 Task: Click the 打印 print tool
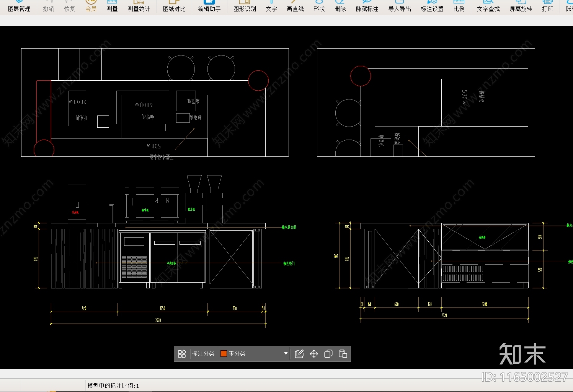tap(548, 7)
